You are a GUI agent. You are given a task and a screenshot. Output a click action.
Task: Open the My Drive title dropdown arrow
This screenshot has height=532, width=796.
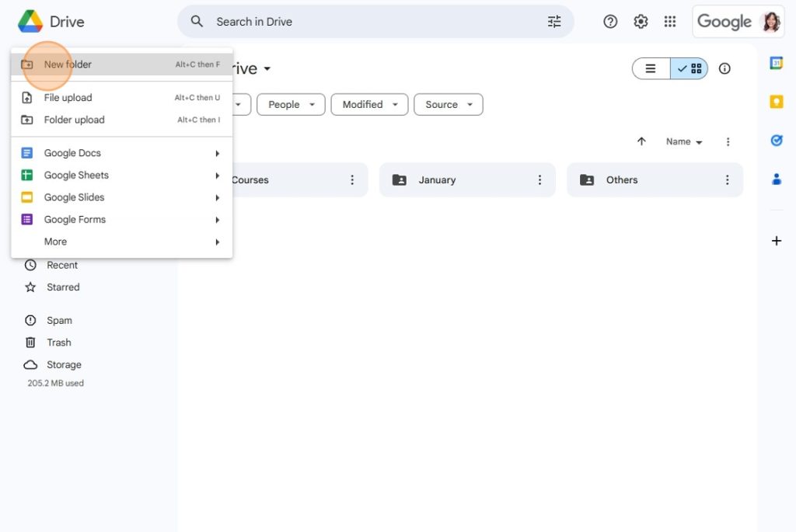point(267,68)
